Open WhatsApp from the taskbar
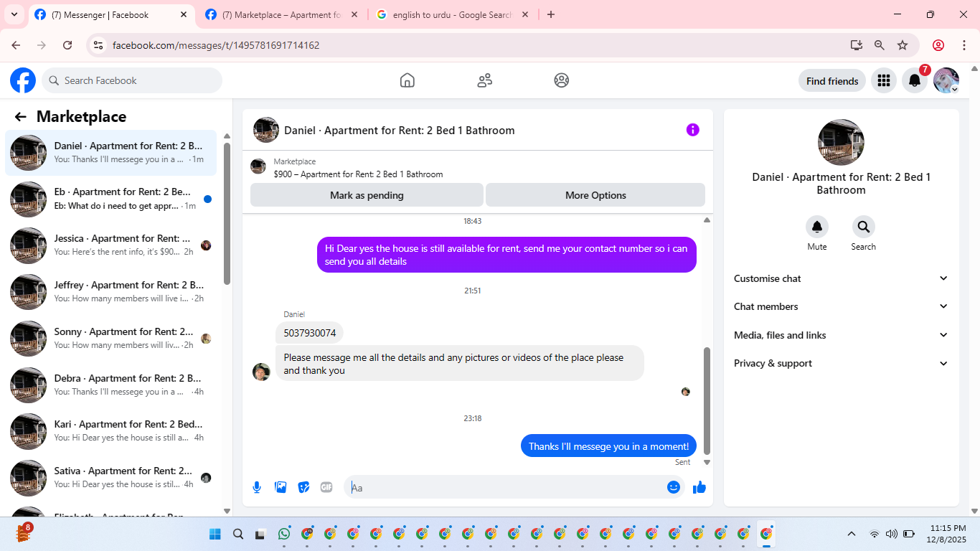The height and width of the screenshot is (551, 980). pos(284,534)
